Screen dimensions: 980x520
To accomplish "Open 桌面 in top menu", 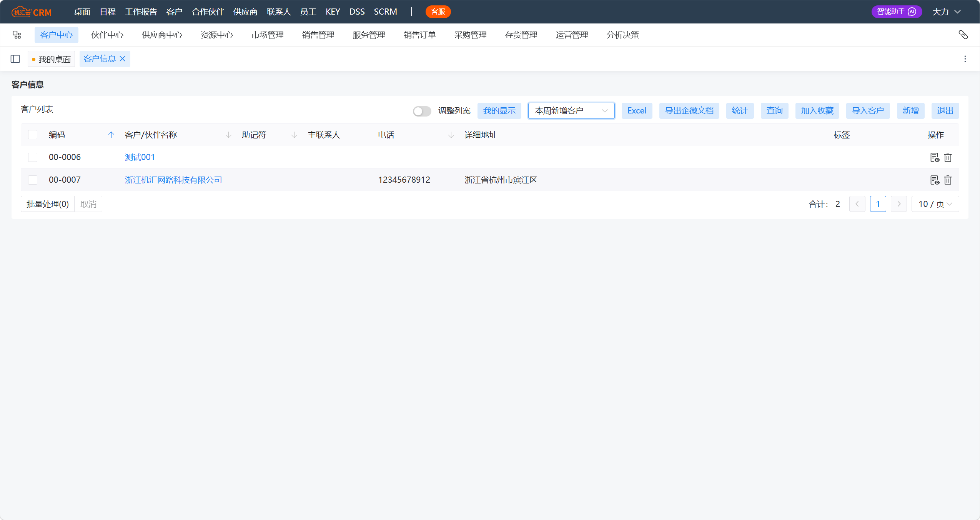I will [82, 12].
